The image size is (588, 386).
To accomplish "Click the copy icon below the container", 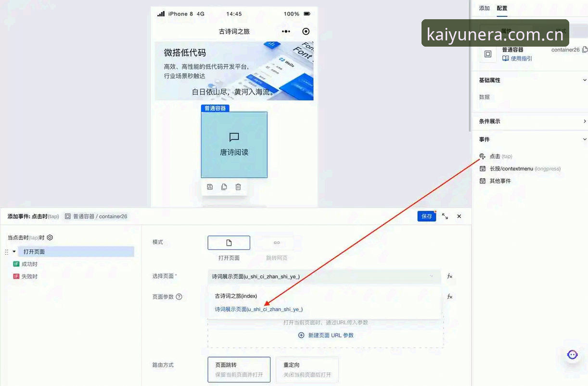I will [x=224, y=187].
